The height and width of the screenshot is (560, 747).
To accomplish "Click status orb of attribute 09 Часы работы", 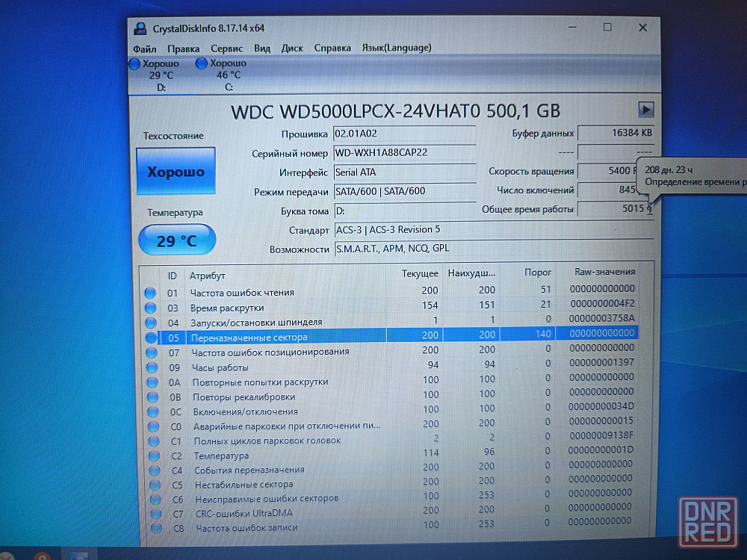I will tap(152, 367).
